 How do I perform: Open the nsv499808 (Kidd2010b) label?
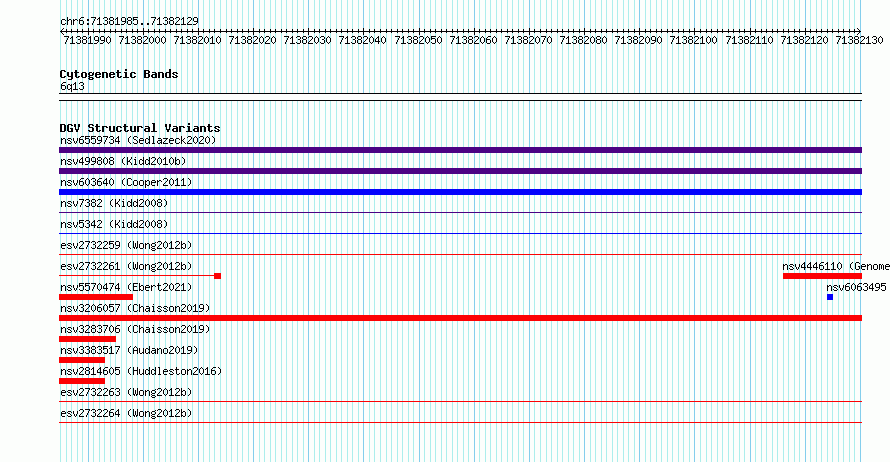click(x=123, y=161)
